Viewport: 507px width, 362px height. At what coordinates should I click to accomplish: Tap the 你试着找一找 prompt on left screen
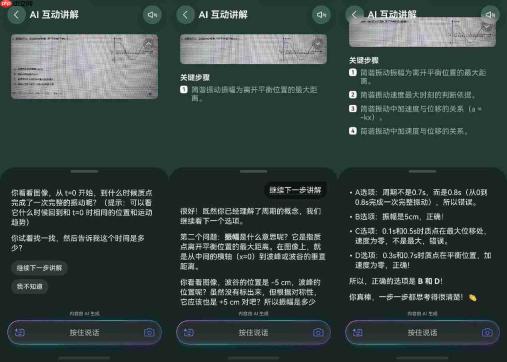pos(78,243)
